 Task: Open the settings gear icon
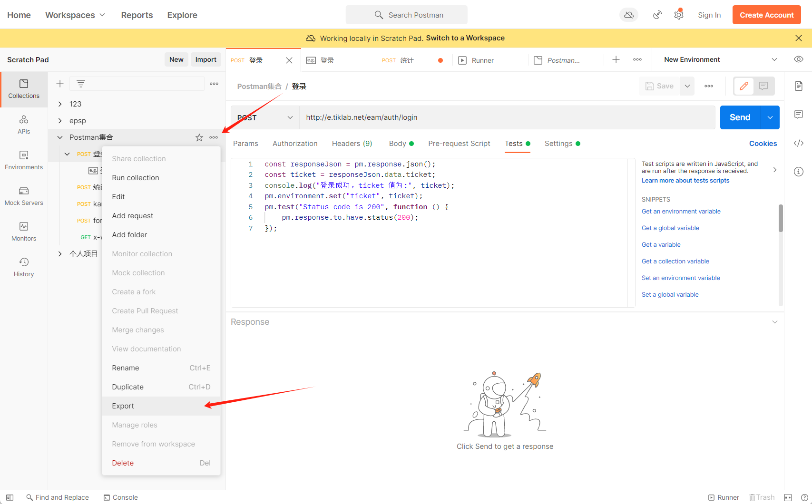pyautogui.click(x=679, y=15)
